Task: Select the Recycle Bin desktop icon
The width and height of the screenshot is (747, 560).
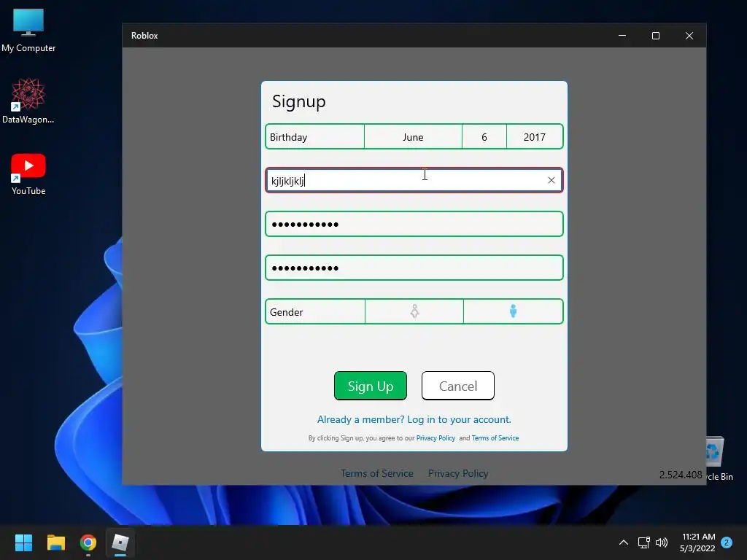Action: point(719,459)
